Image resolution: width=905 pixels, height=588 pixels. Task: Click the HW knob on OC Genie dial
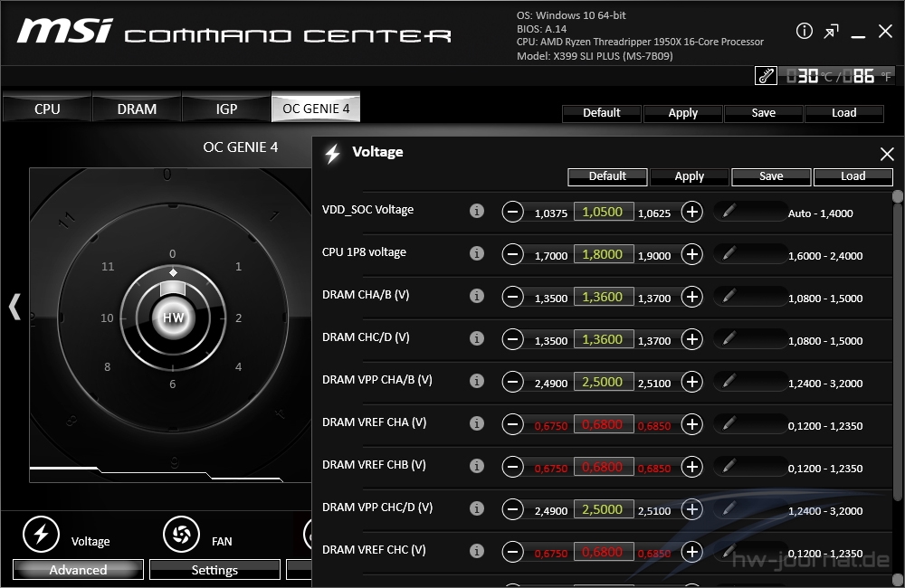(x=173, y=318)
